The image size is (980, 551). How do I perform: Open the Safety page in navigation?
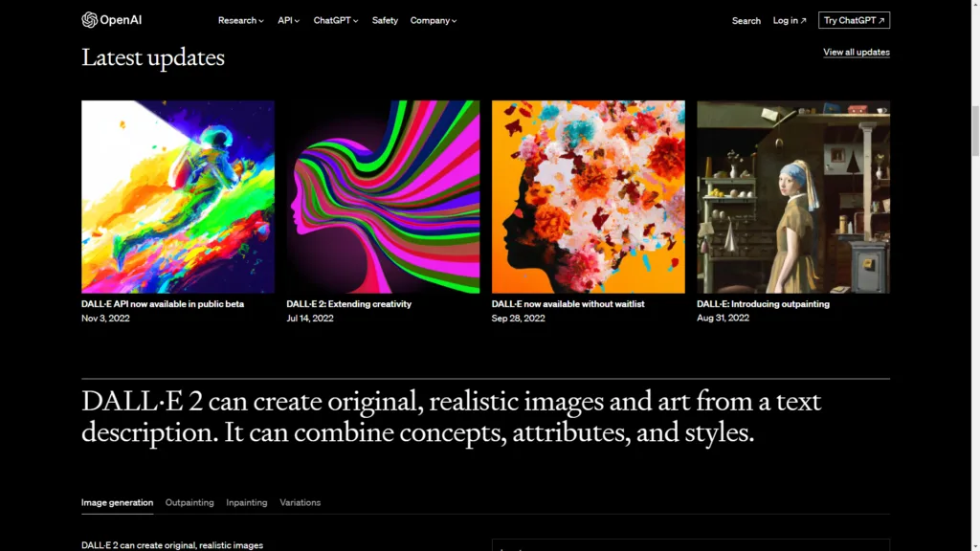click(x=385, y=21)
